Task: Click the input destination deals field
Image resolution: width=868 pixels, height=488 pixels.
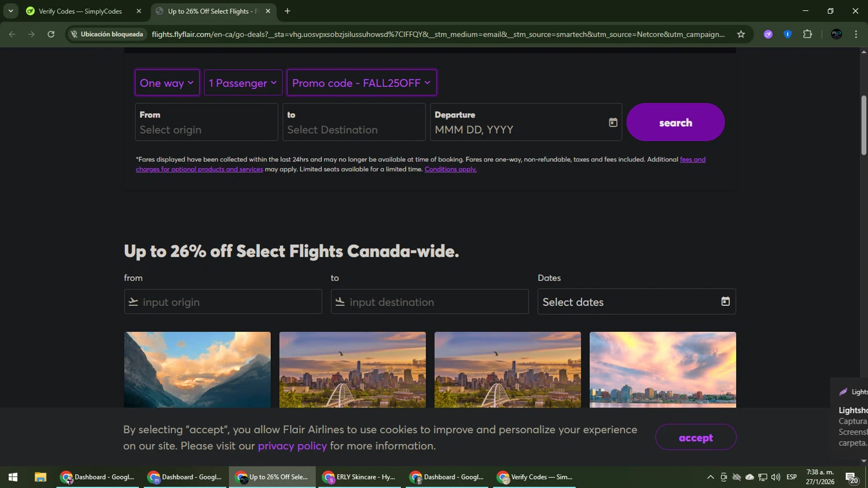Action: point(430,302)
